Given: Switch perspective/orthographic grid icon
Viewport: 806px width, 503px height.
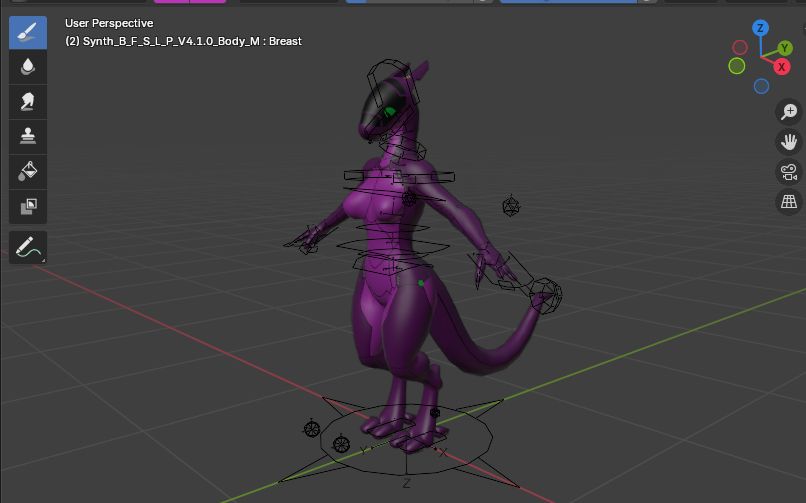Looking at the screenshot, I should (x=789, y=201).
